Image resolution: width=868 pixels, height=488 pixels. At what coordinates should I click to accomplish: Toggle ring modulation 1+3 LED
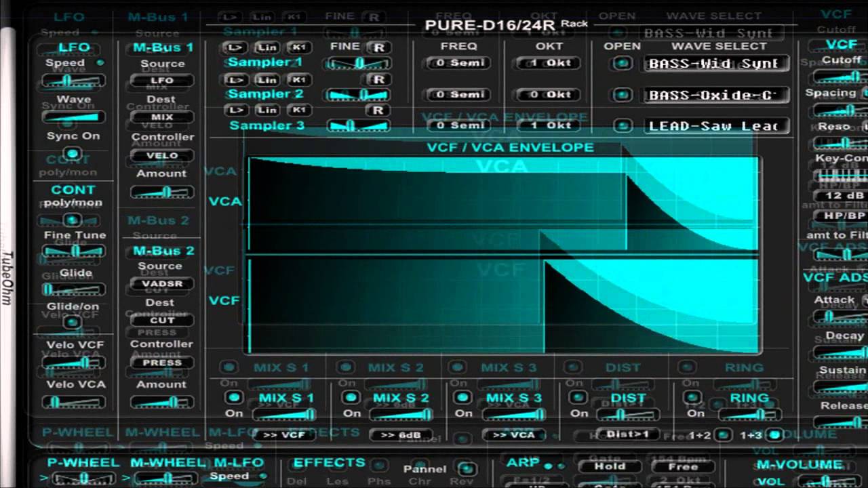pos(774,434)
